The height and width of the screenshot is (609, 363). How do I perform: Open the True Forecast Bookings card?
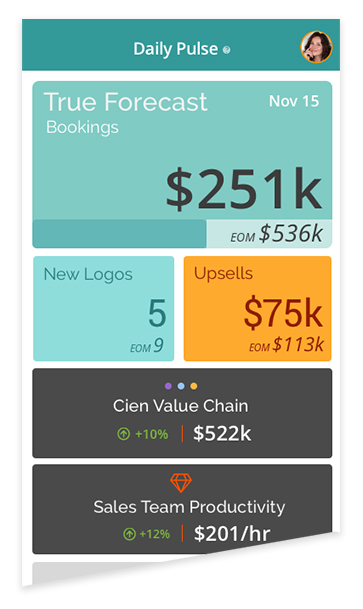pos(182,164)
